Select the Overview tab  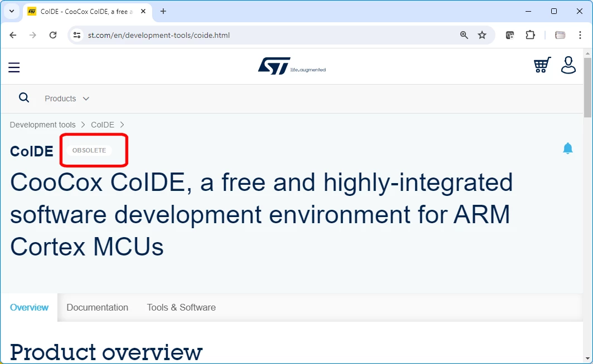(x=29, y=307)
